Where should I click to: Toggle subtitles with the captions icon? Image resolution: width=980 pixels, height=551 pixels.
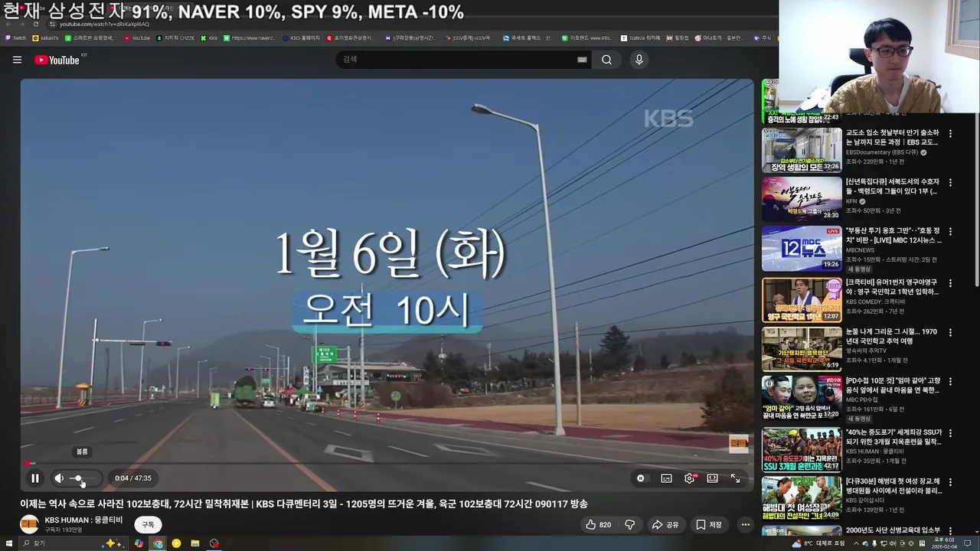[x=666, y=478]
